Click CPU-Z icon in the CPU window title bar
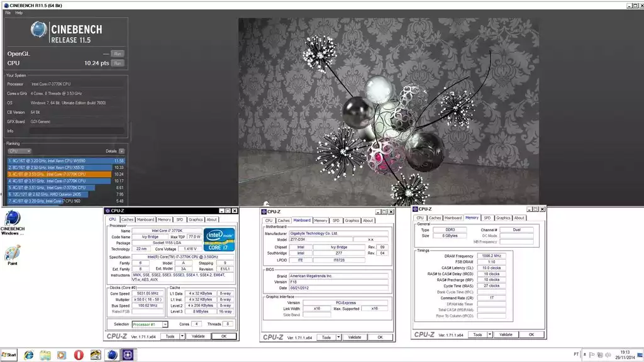 [108, 211]
